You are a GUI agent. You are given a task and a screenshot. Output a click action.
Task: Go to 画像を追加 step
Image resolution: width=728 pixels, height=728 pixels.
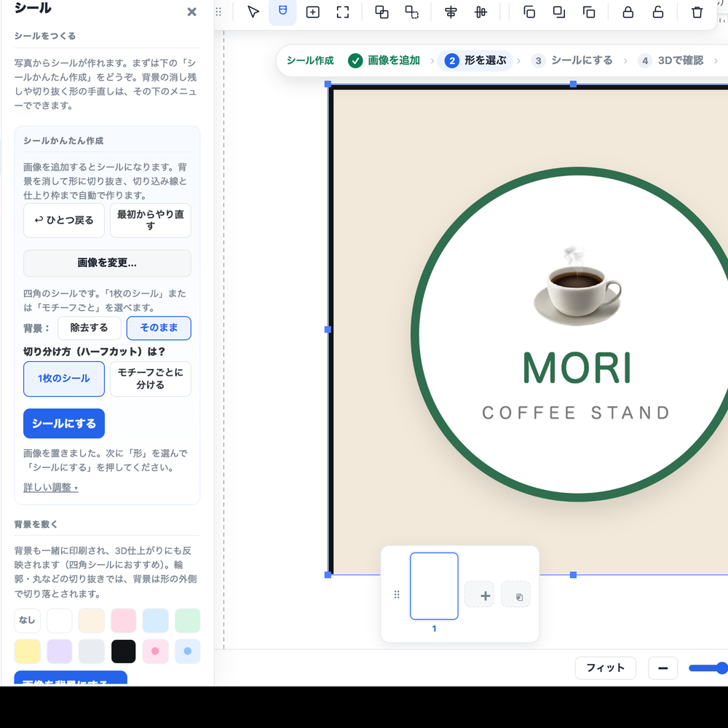(x=384, y=60)
